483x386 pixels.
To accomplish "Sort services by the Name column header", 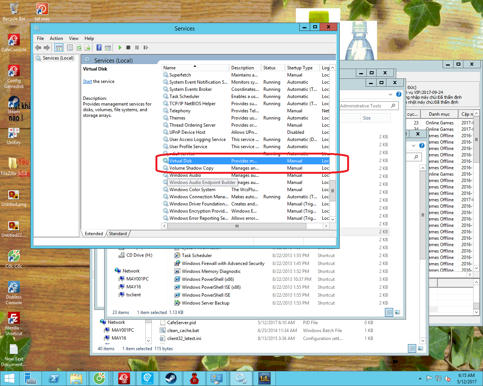I will [x=195, y=68].
